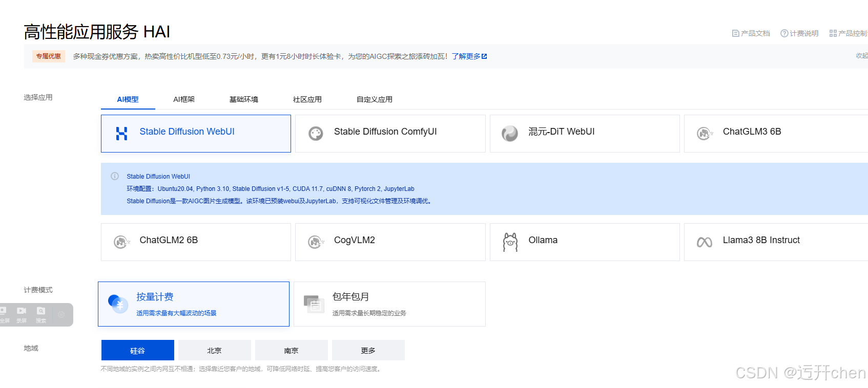Open 录屏 screen recording in the floating toolbar
Viewport: 868px width, 388px height.
coord(22,314)
